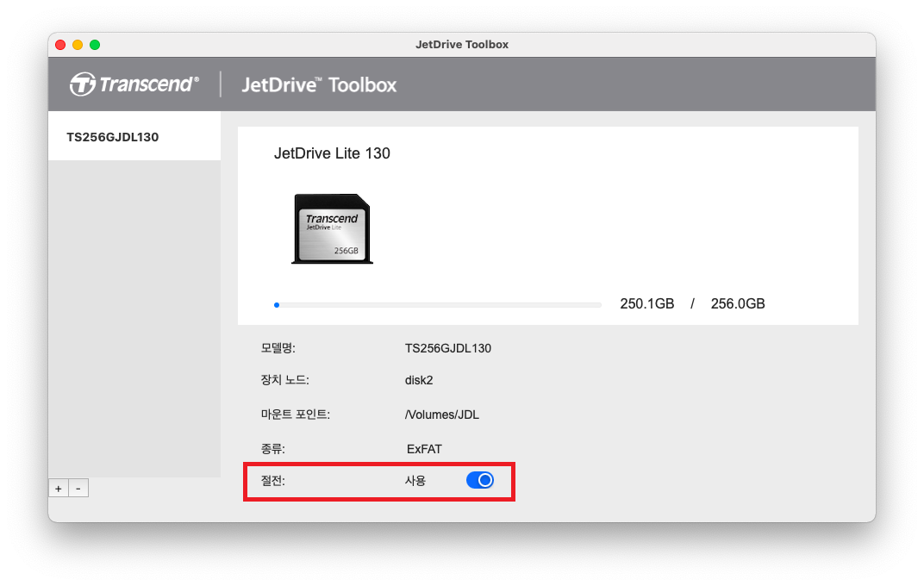Click the 사용 status text beside the switch
Viewport: 924px width, 586px height.
click(415, 481)
